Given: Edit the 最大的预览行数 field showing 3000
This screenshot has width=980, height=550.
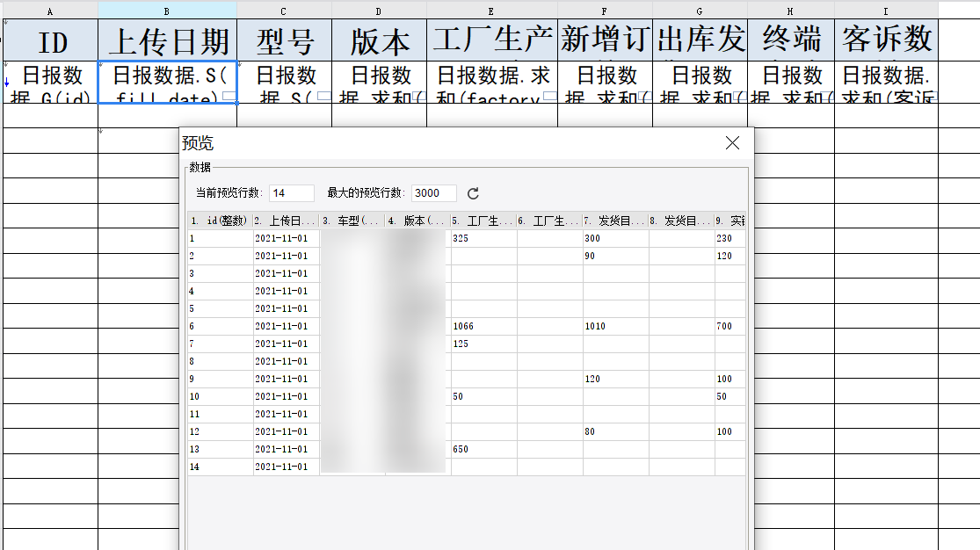Looking at the screenshot, I should (434, 193).
